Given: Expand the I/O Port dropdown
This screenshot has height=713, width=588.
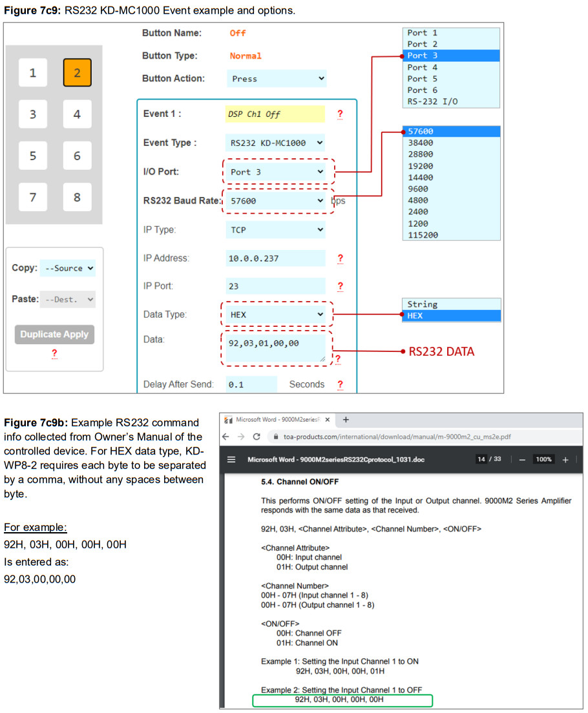Looking at the screenshot, I should point(276,172).
